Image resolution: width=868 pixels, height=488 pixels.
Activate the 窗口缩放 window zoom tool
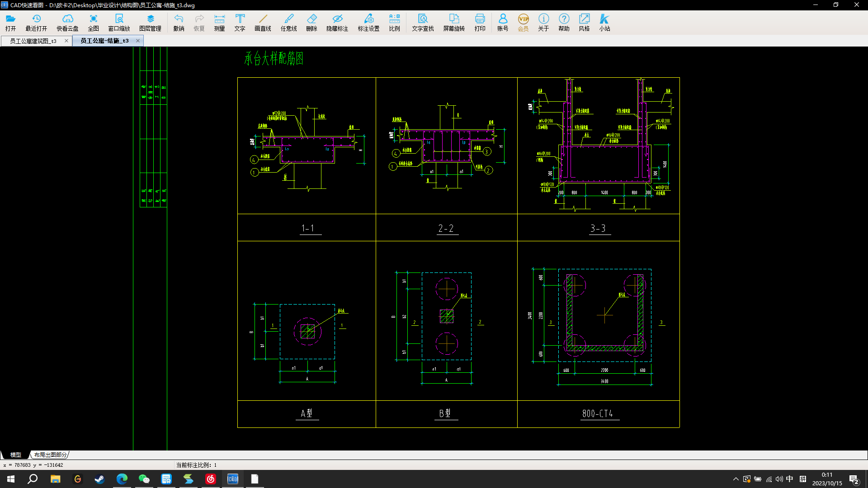pyautogui.click(x=119, y=22)
